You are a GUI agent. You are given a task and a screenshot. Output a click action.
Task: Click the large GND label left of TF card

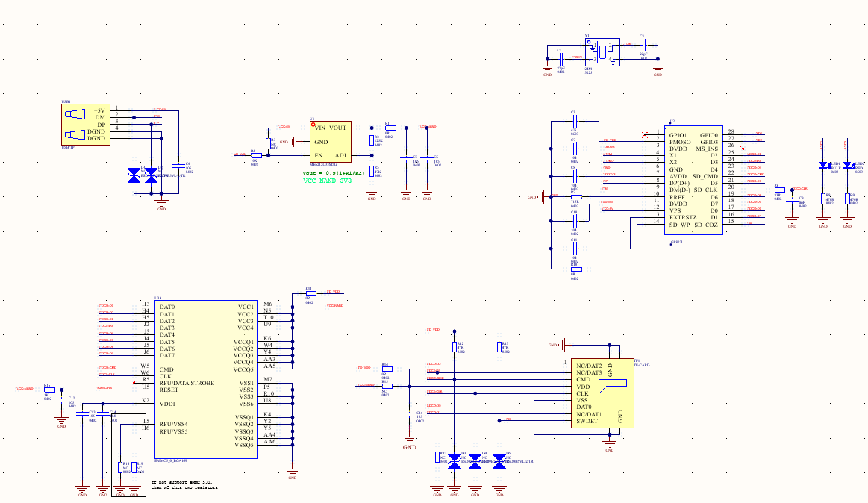(x=410, y=447)
